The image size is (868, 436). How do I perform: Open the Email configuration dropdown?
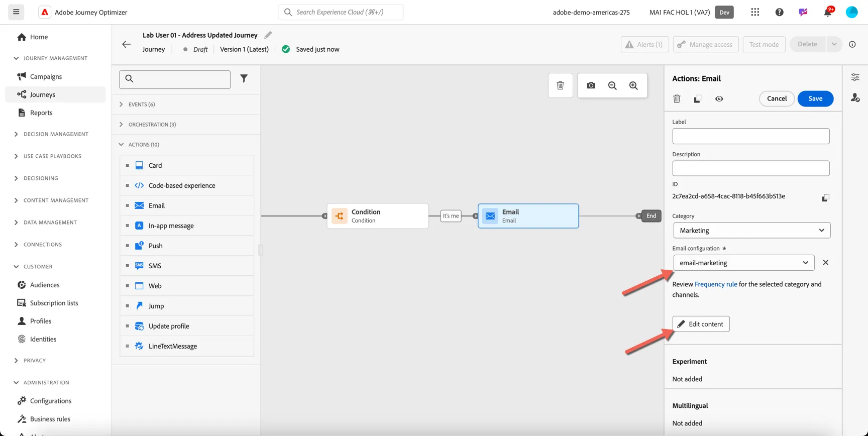click(x=743, y=263)
